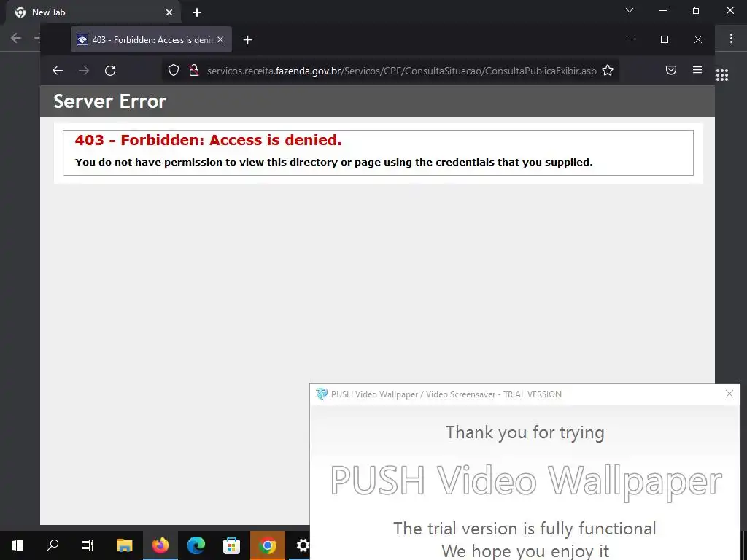This screenshot has width=747, height=560.
Task: Close the Firefox window
Action: 698,39
